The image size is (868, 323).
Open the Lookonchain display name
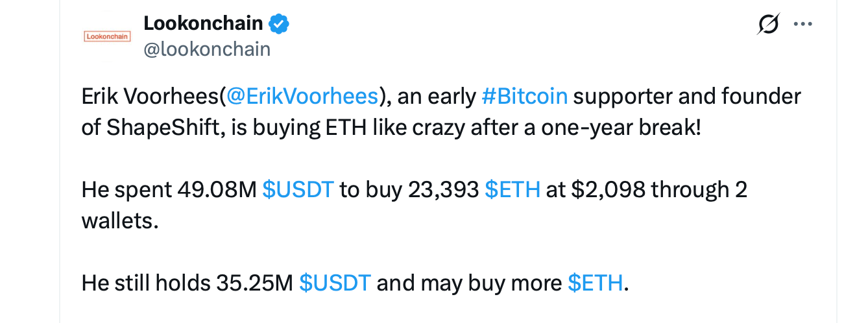point(202,24)
